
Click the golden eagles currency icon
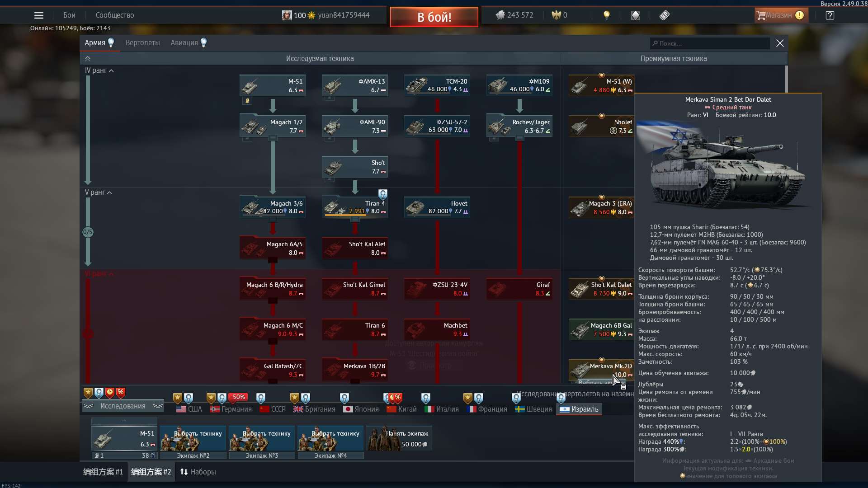point(556,15)
